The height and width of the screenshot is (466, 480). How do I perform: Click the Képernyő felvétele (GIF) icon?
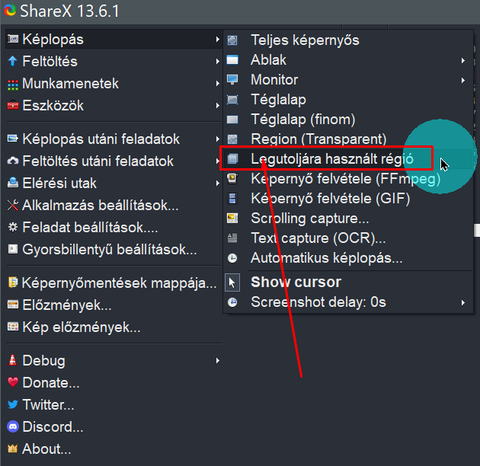(232, 199)
